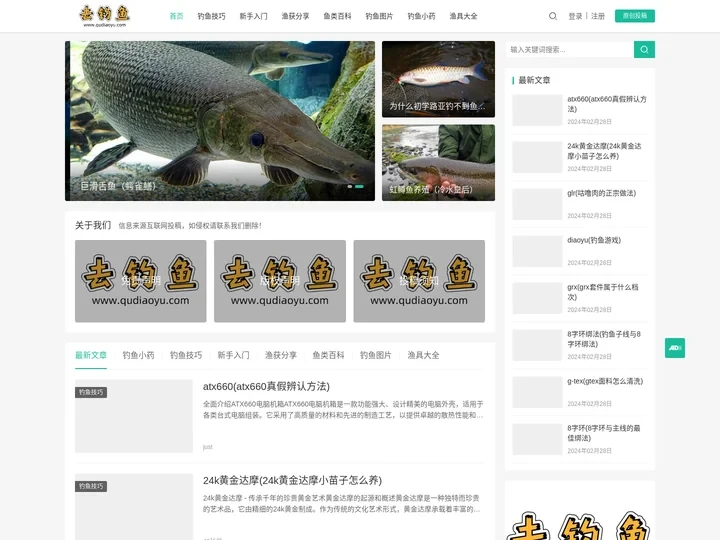Open main article 24k黄金达摩小苗子怎么养 title
This screenshot has height=540, width=720.
pos(292,481)
